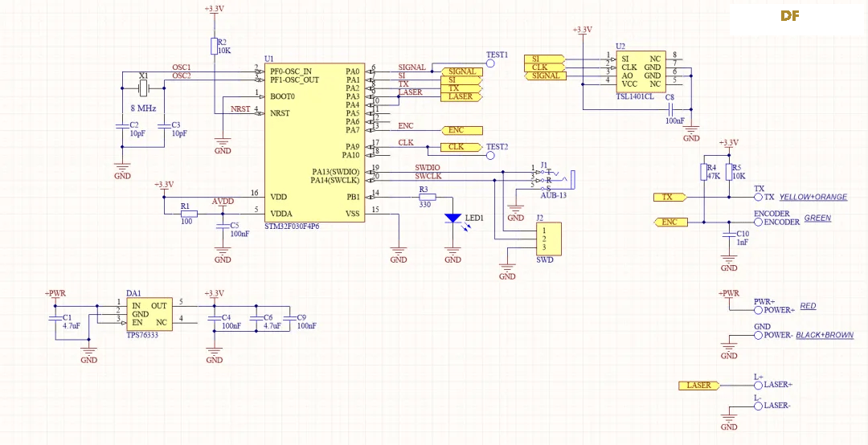
Task: Click the TPS76333 part label
Action: [142, 336]
